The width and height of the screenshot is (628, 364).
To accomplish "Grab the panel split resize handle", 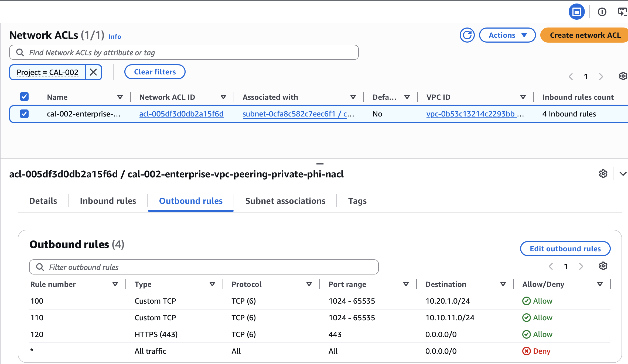I will coord(320,164).
